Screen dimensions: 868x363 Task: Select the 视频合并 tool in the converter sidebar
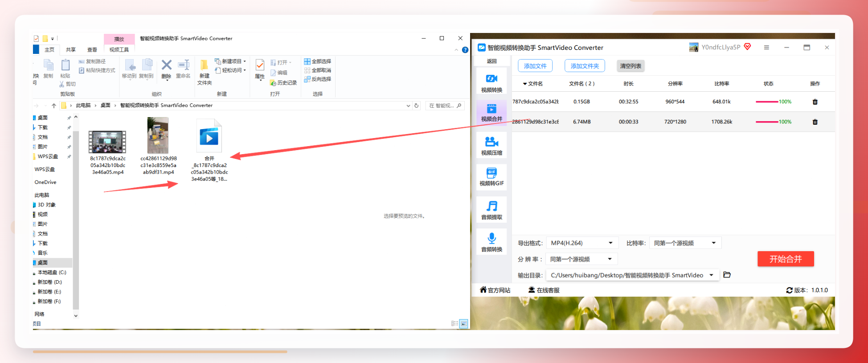(x=491, y=112)
